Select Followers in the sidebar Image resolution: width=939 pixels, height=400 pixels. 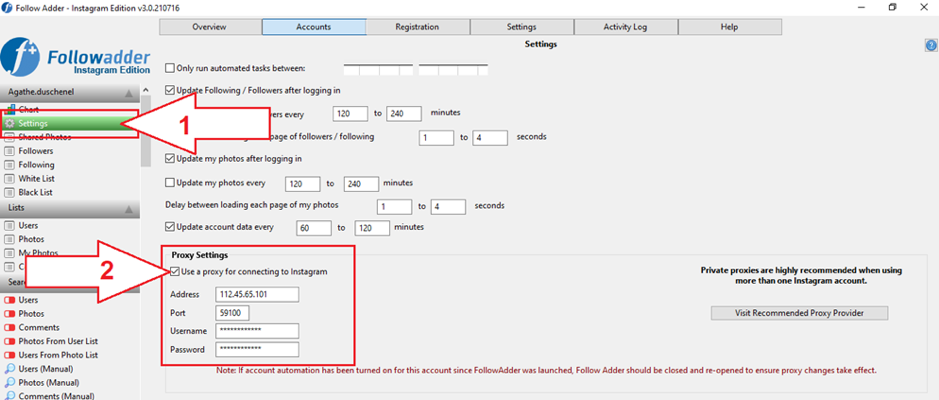(36, 151)
